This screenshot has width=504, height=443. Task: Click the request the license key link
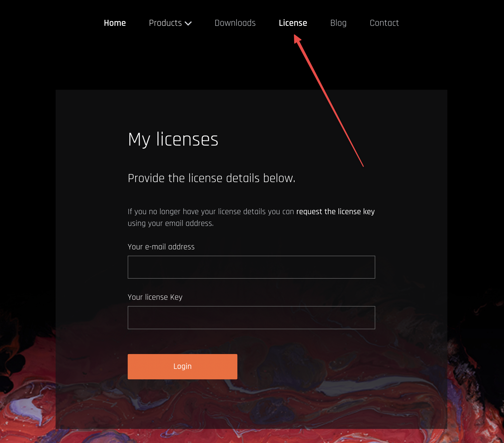pyautogui.click(x=335, y=212)
